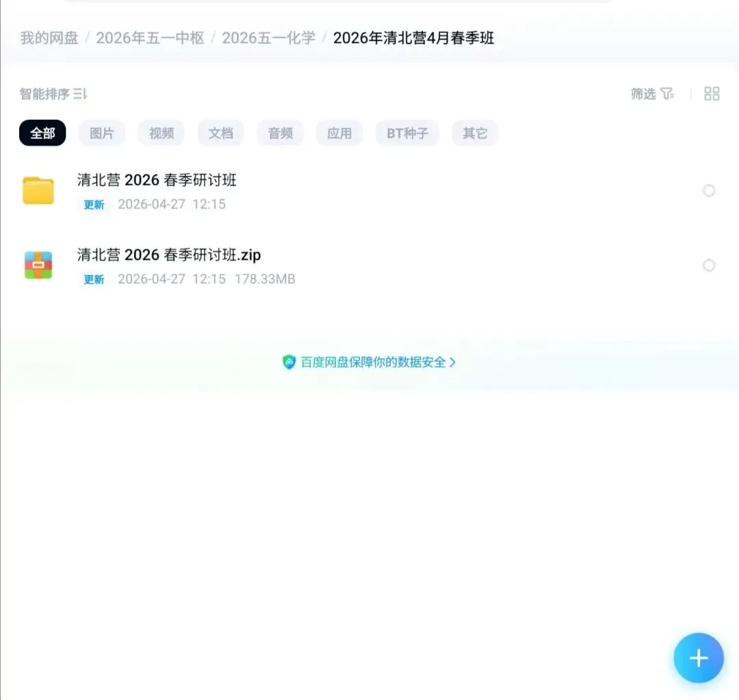This screenshot has width=739, height=700.
Task: Click the 更新 badge on the zip file
Action: tap(94, 279)
